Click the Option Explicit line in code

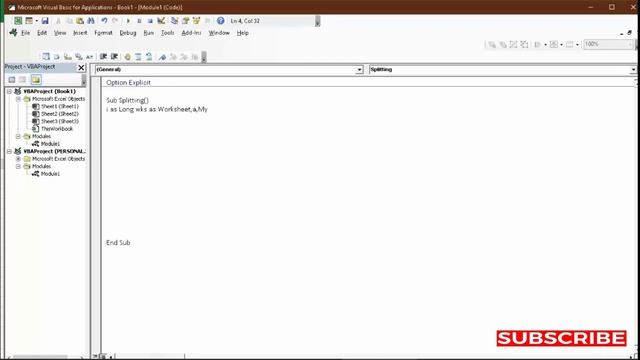point(128,82)
